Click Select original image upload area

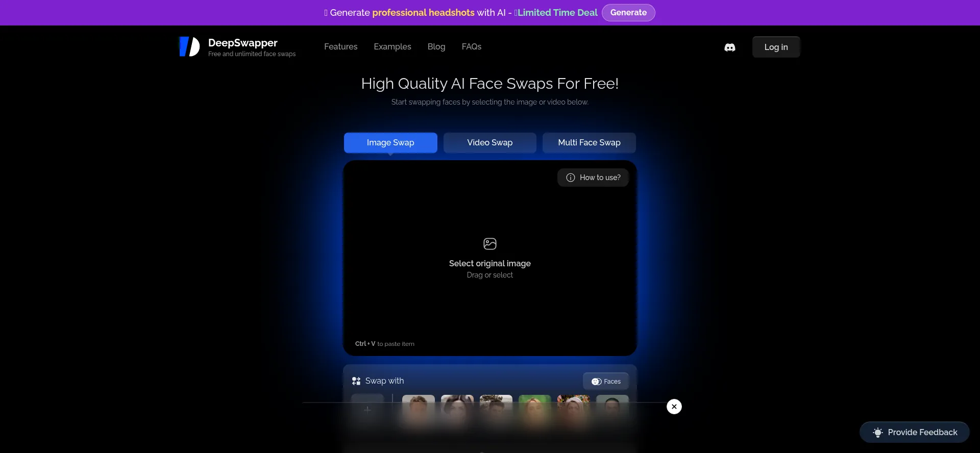point(490,258)
